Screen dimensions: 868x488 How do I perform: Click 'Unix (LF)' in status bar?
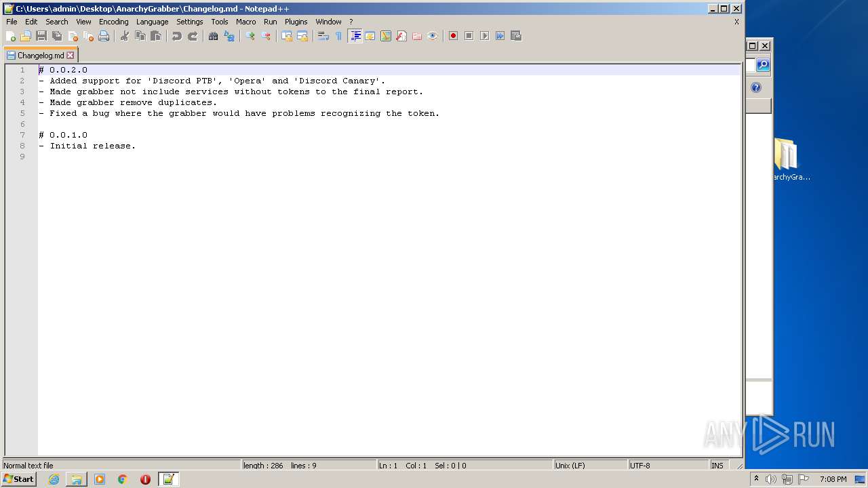click(x=590, y=466)
